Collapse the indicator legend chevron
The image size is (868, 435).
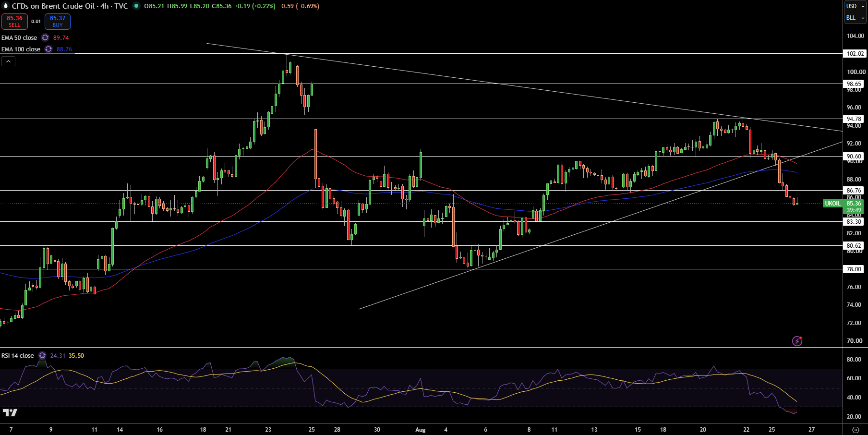click(9, 61)
